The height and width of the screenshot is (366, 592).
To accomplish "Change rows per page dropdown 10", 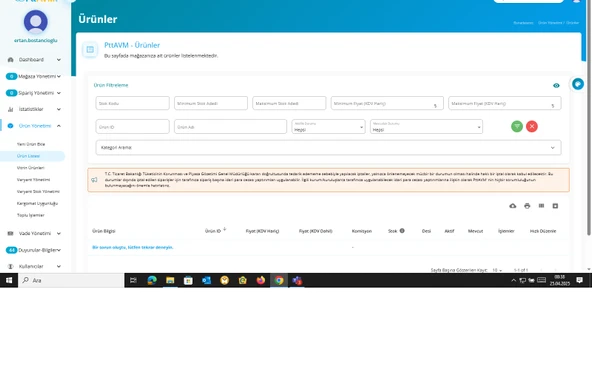I will coord(497,270).
